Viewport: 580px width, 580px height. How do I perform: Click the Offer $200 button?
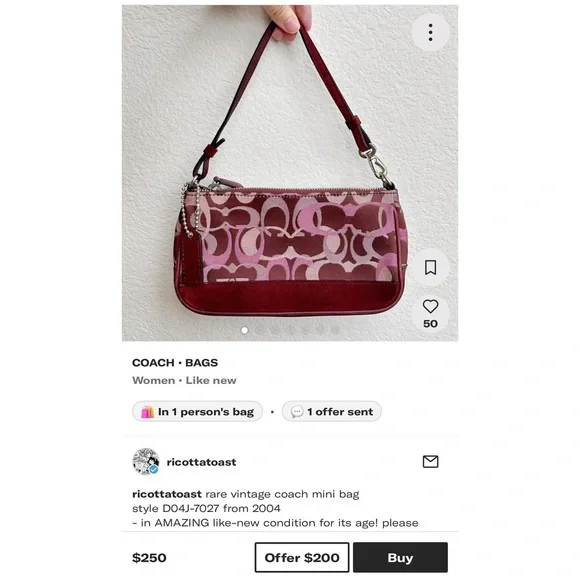pyautogui.click(x=302, y=557)
